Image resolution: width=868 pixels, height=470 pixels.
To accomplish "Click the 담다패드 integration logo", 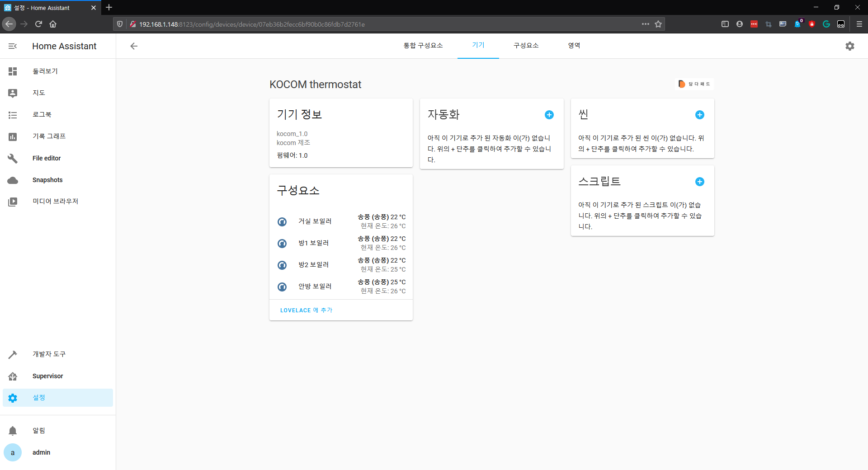I will click(x=694, y=84).
